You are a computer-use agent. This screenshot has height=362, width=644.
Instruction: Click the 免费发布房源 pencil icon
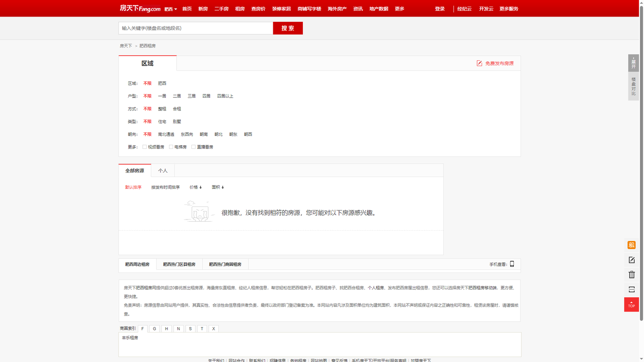pos(479,63)
